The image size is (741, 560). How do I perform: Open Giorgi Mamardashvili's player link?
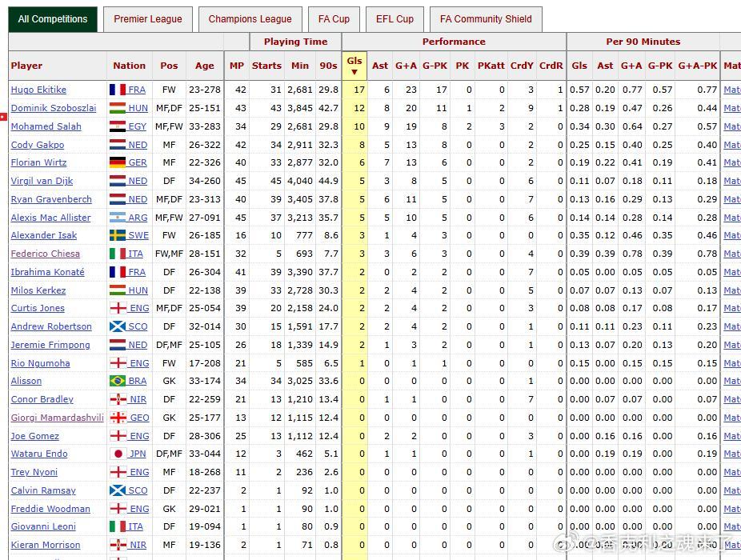(x=57, y=418)
